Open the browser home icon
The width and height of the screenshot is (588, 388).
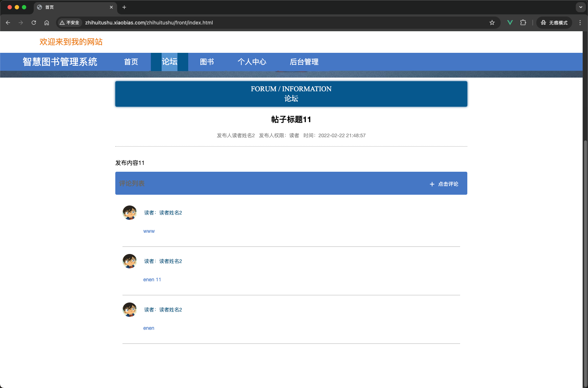(x=47, y=23)
